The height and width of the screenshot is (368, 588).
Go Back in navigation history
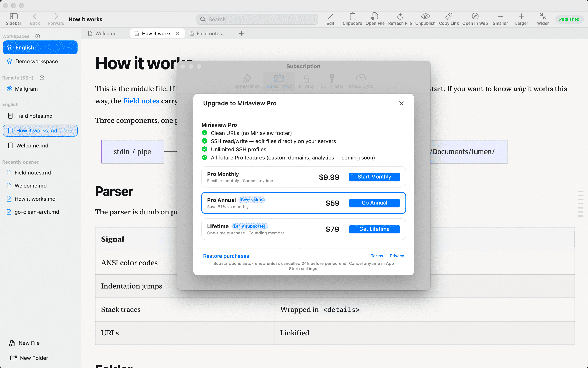(35, 16)
